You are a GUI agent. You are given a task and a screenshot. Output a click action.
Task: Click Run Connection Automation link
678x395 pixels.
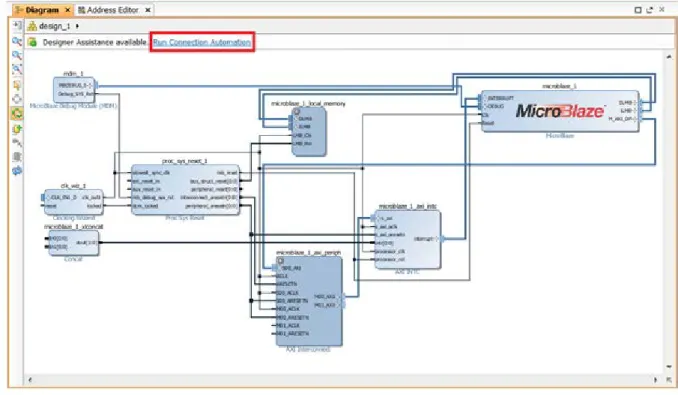click(202, 42)
